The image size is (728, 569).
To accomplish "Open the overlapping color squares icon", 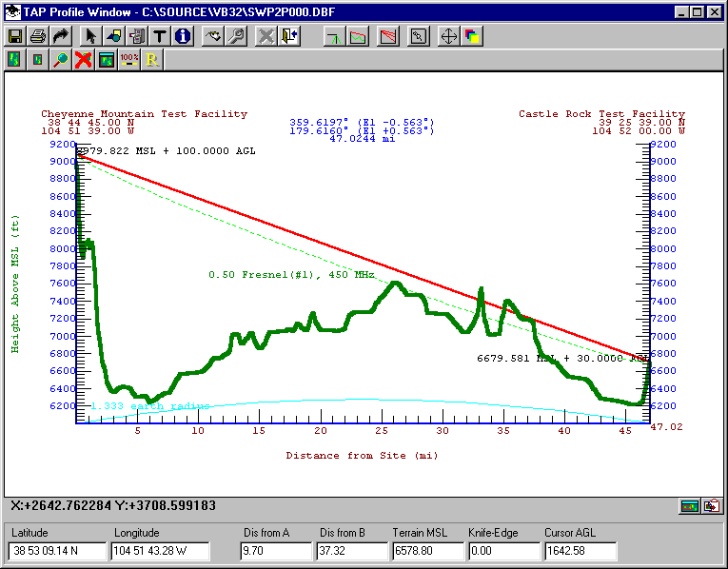I will pos(472,36).
